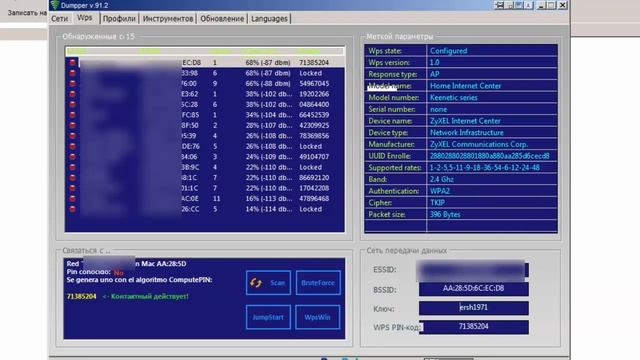
Task: Select PIN 54967045 in network list
Action: 314,83
